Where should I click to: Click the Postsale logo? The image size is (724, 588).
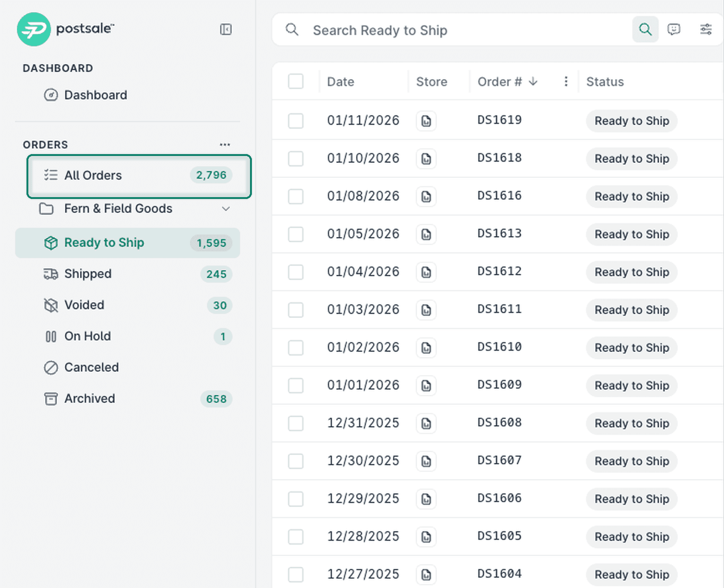(x=66, y=29)
